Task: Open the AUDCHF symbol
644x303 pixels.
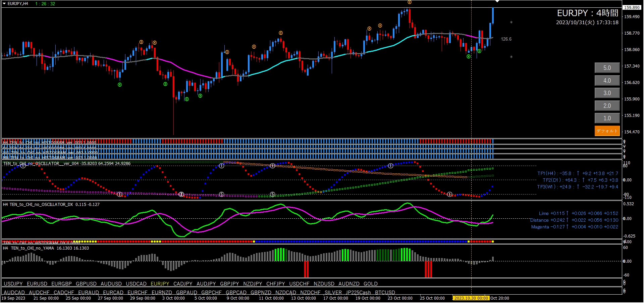Action: point(39,293)
